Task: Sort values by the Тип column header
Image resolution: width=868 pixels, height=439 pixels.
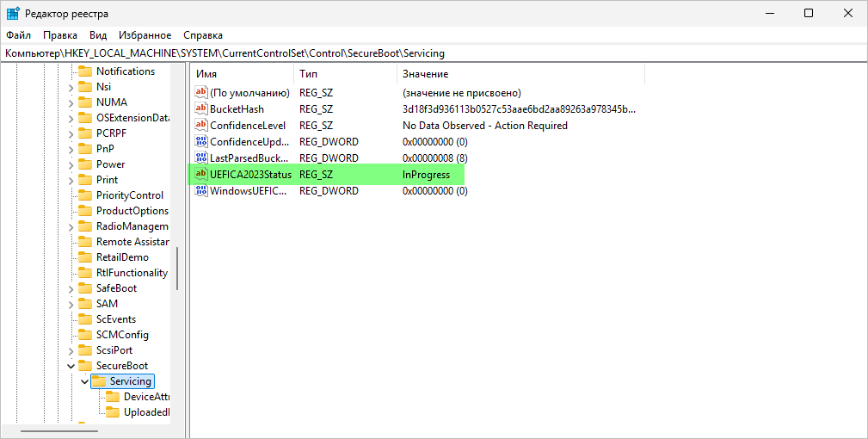Action: pyautogui.click(x=346, y=74)
